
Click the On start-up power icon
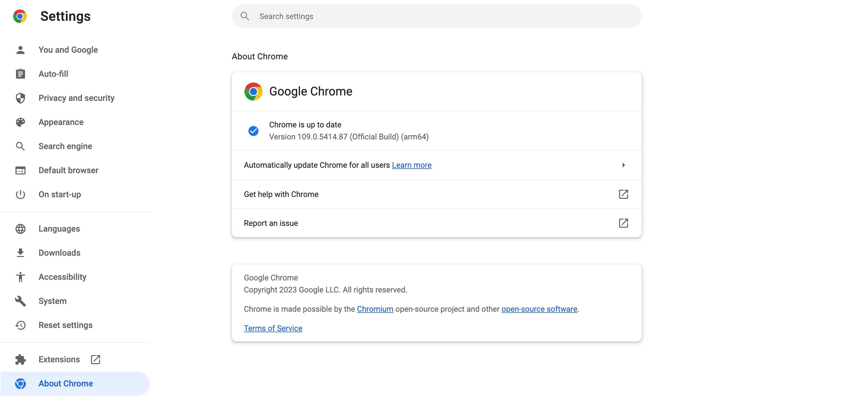coord(20,195)
